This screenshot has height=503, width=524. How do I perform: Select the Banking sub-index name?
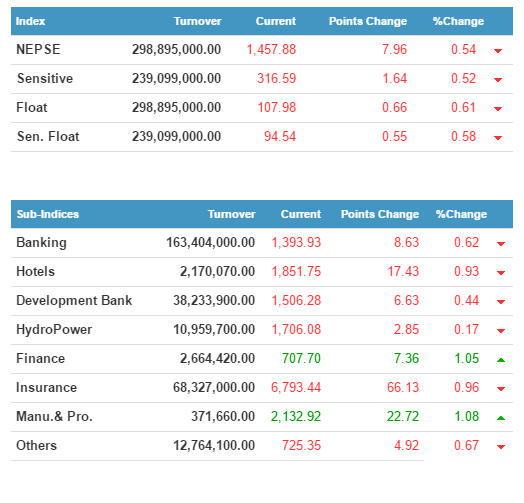point(41,243)
